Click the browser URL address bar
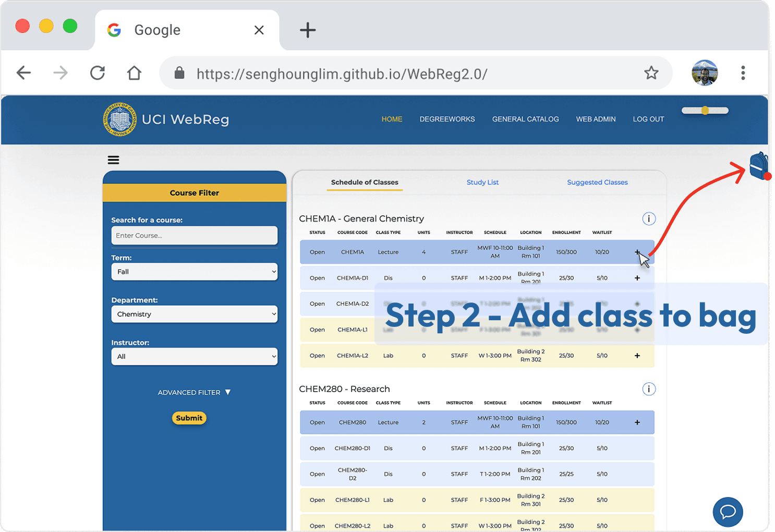775x532 pixels. [416, 72]
